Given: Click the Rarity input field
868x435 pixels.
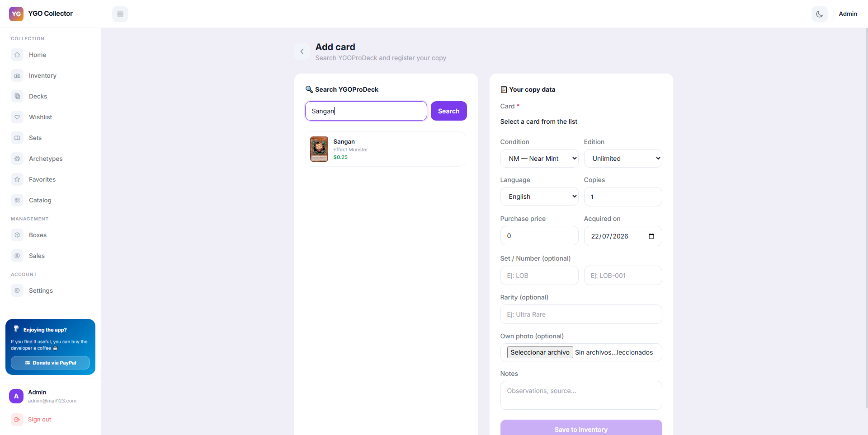Looking at the screenshot, I should (x=581, y=314).
